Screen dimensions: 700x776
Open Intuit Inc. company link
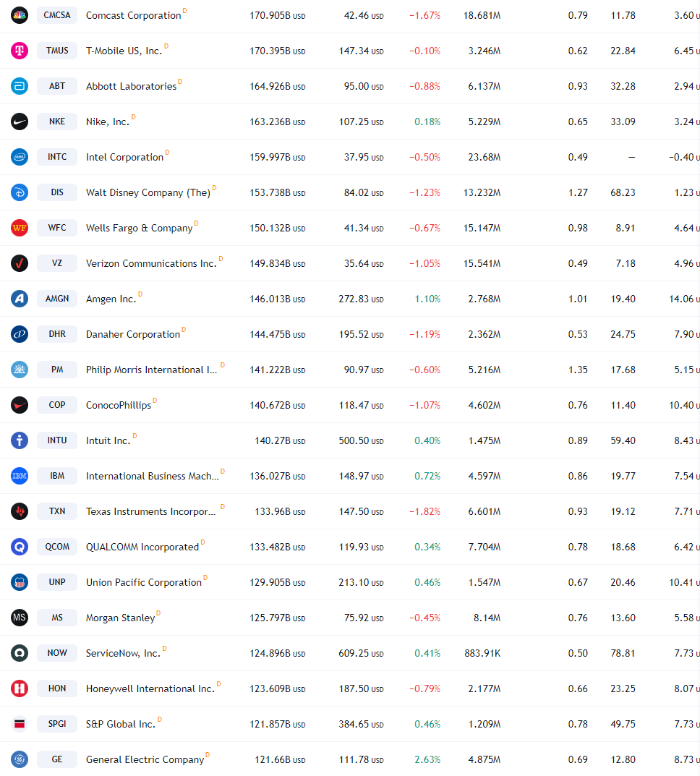tap(108, 440)
